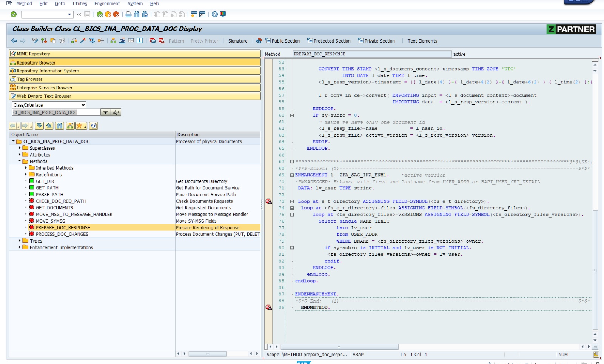Click the Method name field PREPARE_DOC_RESPONSE
Screen dimensions: 604x364
pos(372,54)
